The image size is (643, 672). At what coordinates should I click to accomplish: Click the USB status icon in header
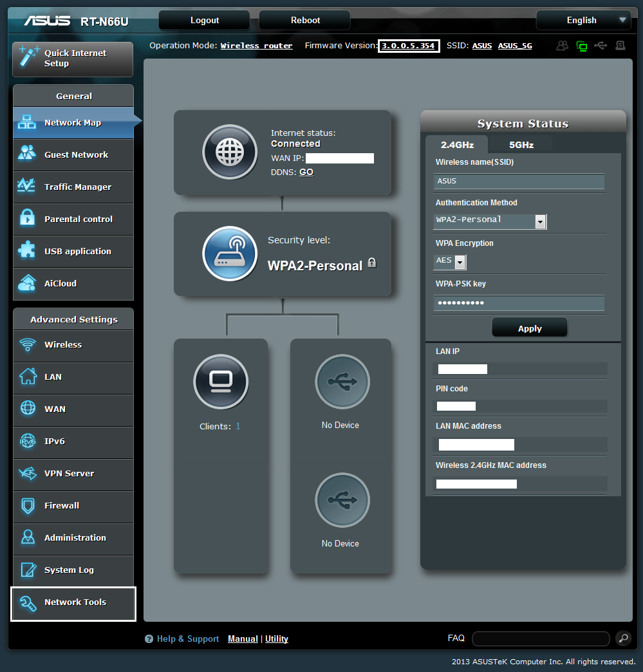click(x=601, y=46)
